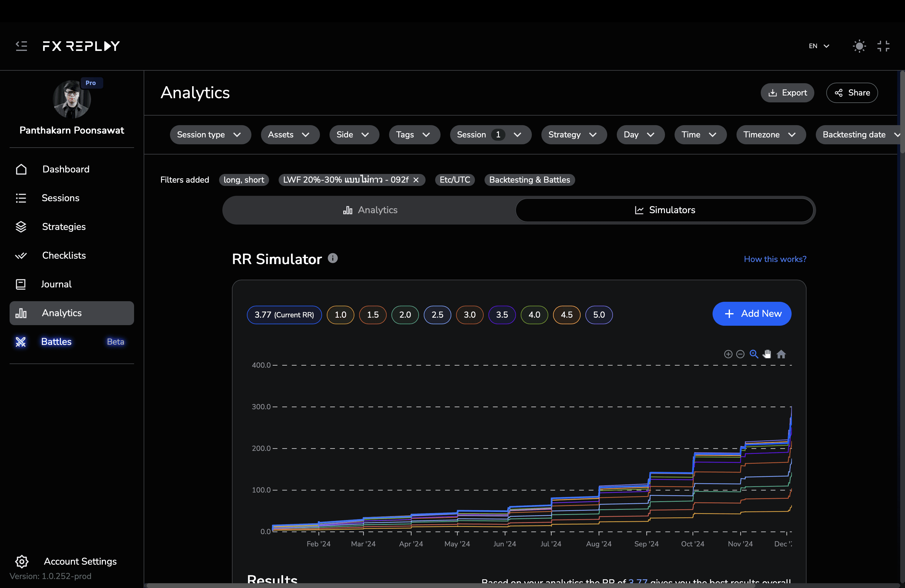Image resolution: width=905 pixels, height=588 pixels.
Task: Toggle the 2.0 RR series chip
Action: pos(405,315)
